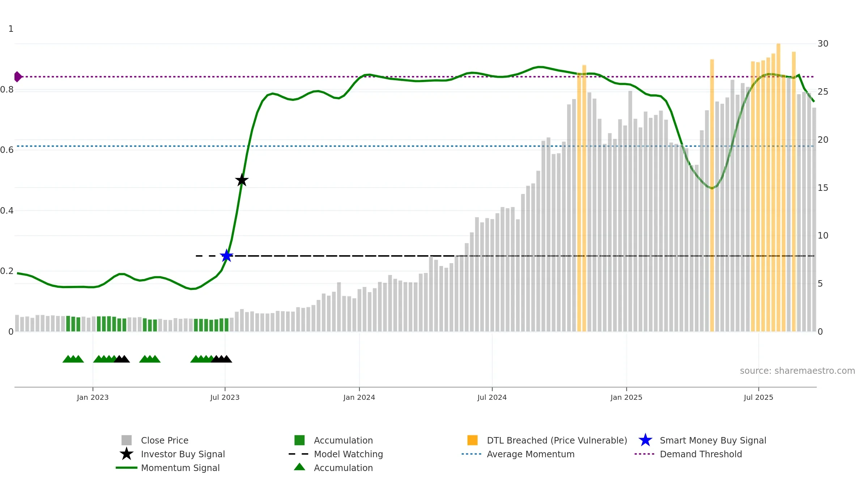Click the green triangle Accumulation legend icon
Viewport: 868px width, 488px height.
[x=299, y=467]
